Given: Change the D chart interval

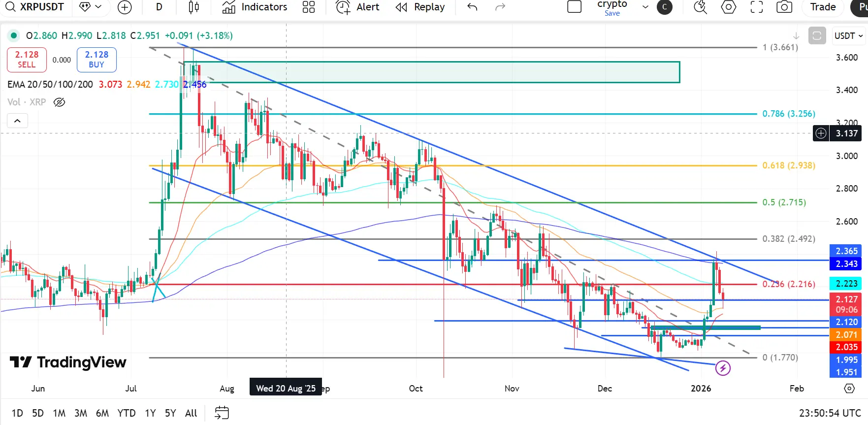Looking at the screenshot, I should 159,7.
